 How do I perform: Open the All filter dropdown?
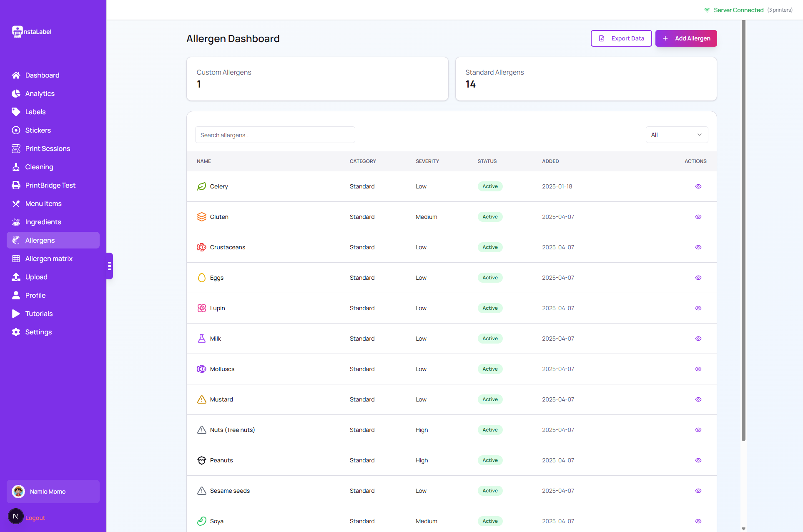677,135
